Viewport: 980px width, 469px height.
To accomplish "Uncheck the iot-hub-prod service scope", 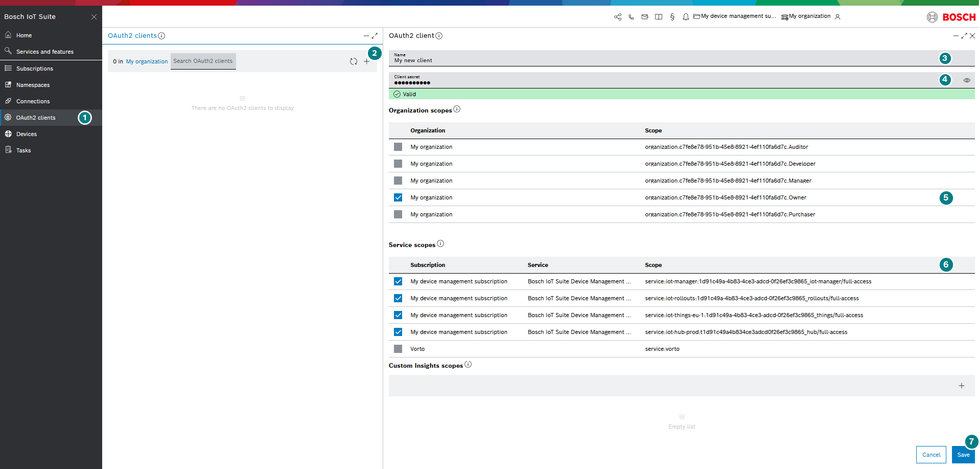I will (x=398, y=332).
